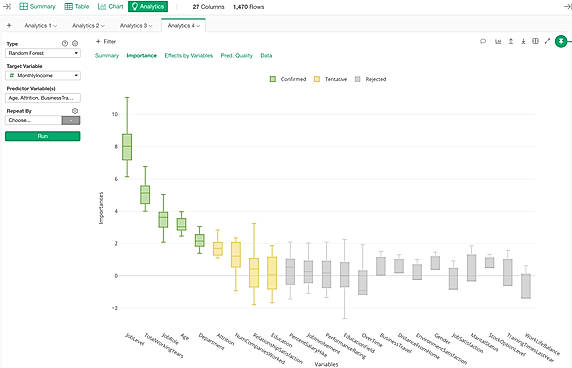Toggle Confirmed legend entry
The height and width of the screenshot is (368, 572).
pyautogui.click(x=288, y=79)
